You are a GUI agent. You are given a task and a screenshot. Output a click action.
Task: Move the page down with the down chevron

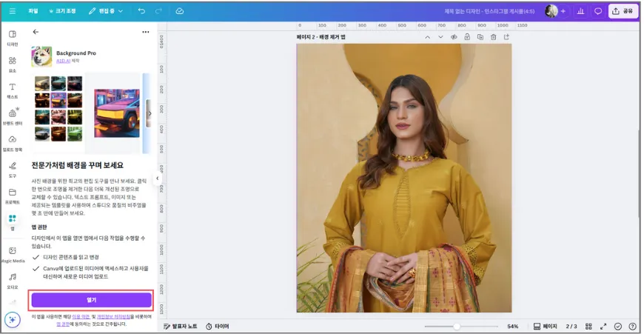(440, 37)
